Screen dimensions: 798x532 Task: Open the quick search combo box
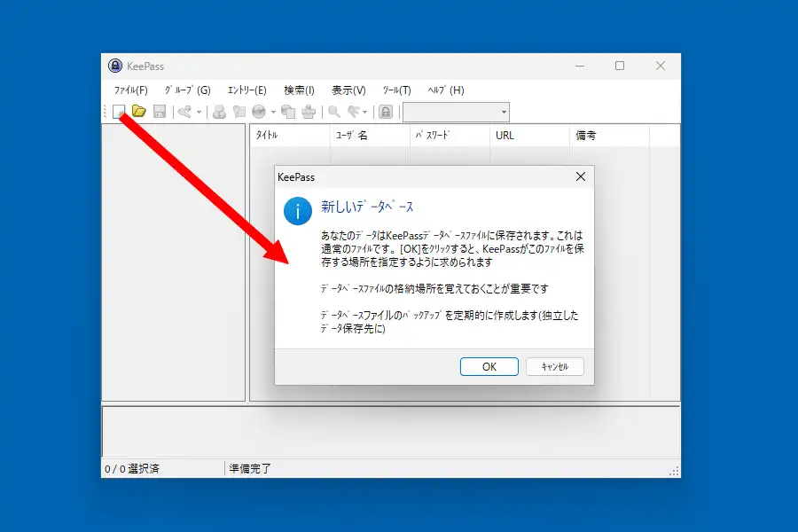click(x=456, y=112)
